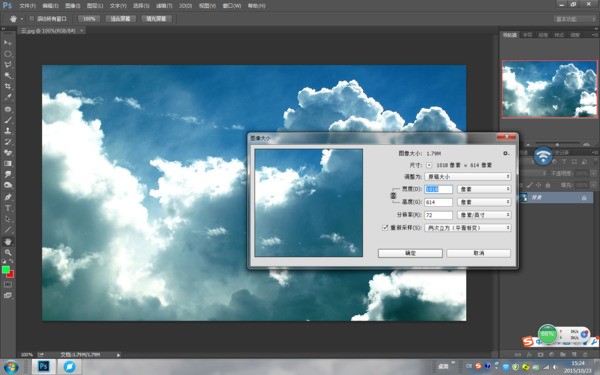Select the Magic Wand tool

pos(8,76)
